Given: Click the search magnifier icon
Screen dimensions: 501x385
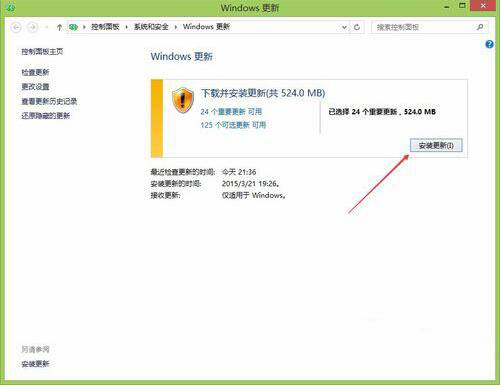Looking at the screenshot, I should pos(480,27).
